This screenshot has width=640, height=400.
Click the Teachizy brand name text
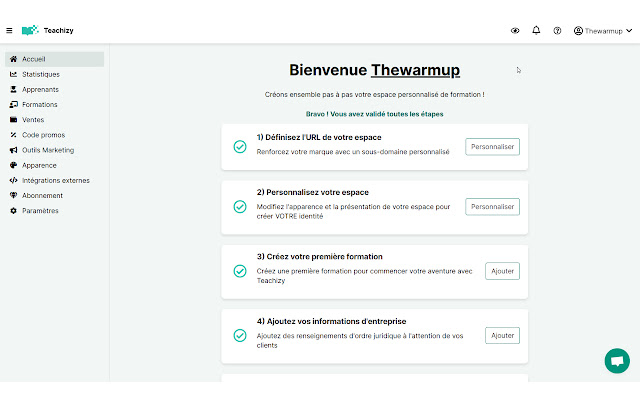[x=58, y=31]
